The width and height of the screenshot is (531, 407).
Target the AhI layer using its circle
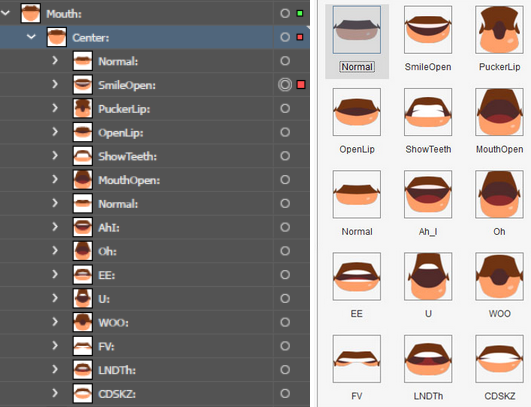point(285,227)
